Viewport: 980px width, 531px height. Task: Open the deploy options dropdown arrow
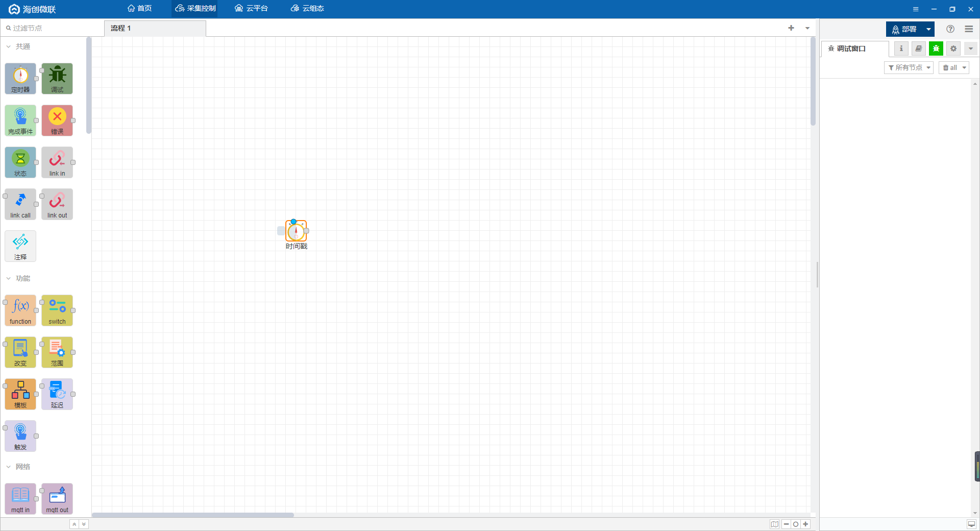tap(929, 29)
